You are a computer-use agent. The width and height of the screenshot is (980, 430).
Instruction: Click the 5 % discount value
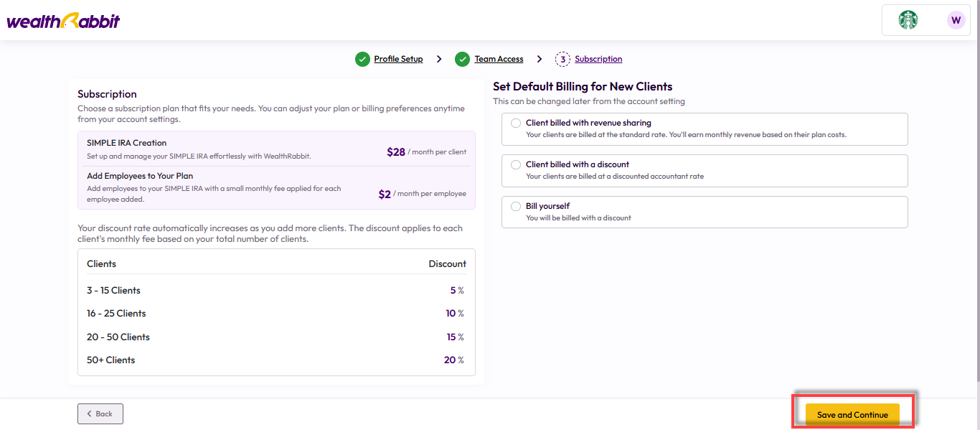tap(457, 291)
